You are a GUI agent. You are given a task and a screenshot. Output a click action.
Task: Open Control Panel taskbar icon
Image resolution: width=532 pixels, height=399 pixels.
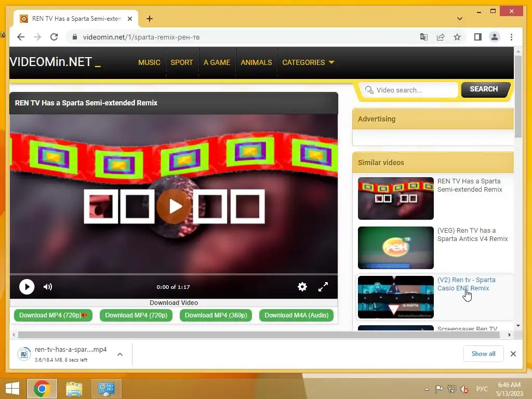[x=106, y=389]
